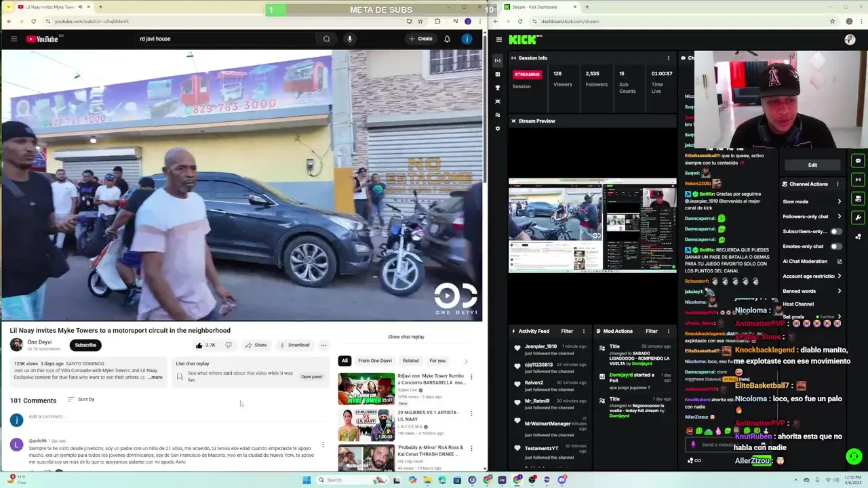Screen dimensions: 868x488
Task: Select the All suggestions chip
Action: tap(344, 361)
